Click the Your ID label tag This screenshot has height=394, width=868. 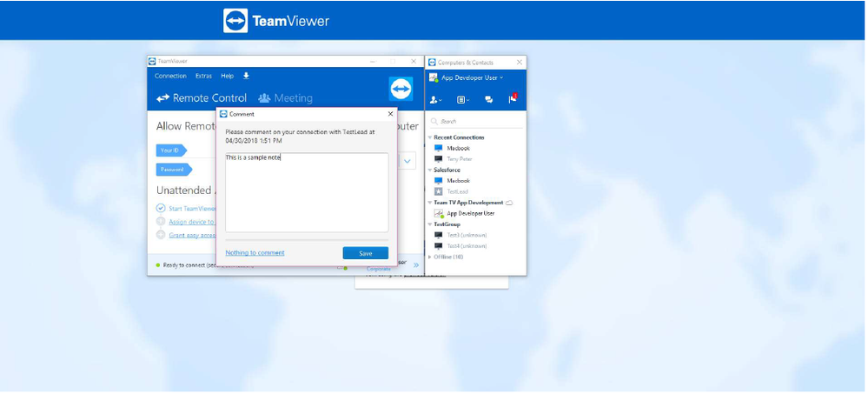tap(171, 150)
